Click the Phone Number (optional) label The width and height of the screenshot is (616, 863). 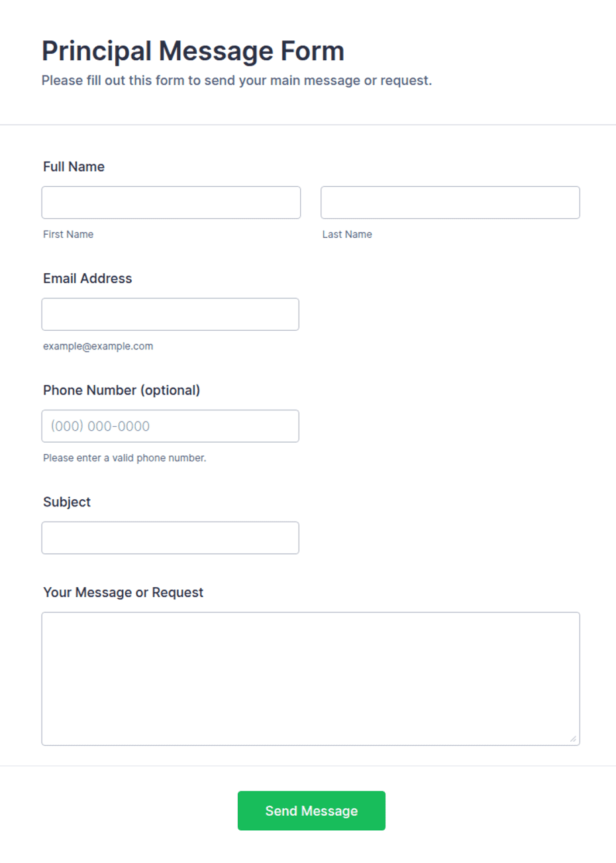point(121,390)
